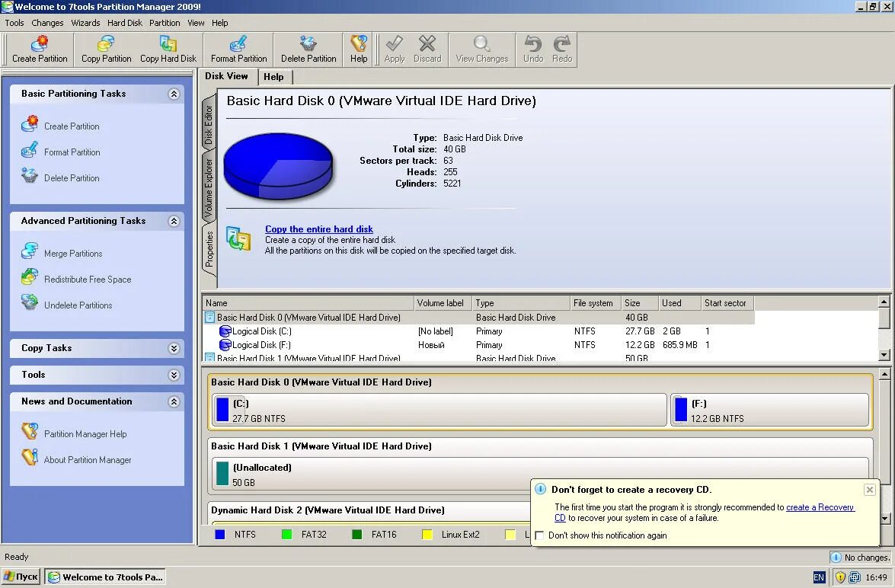Viewport: 895px width, 588px height.
Task: Click the Discard toolbar icon
Action: [427, 43]
